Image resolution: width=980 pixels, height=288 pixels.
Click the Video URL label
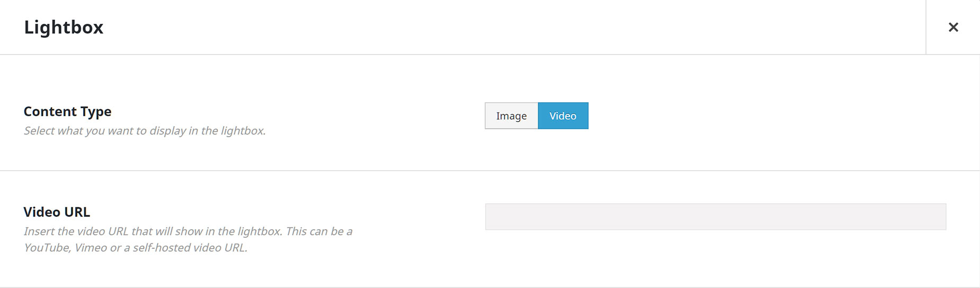pyautogui.click(x=57, y=212)
